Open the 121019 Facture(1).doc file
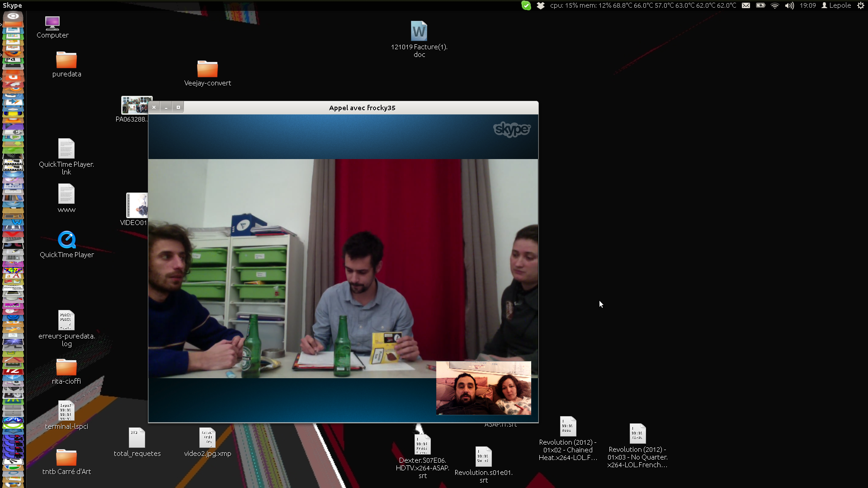The height and width of the screenshot is (488, 868). tap(419, 32)
